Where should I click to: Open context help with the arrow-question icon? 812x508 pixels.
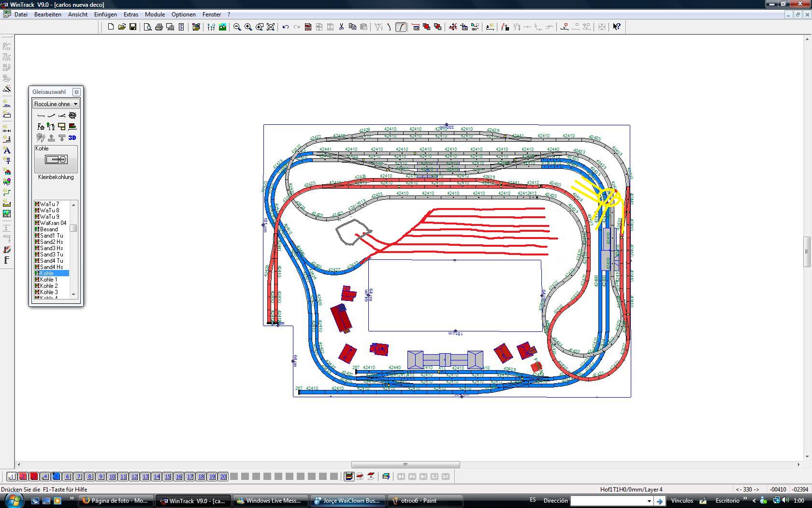pyautogui.click(x=617, y=27)
